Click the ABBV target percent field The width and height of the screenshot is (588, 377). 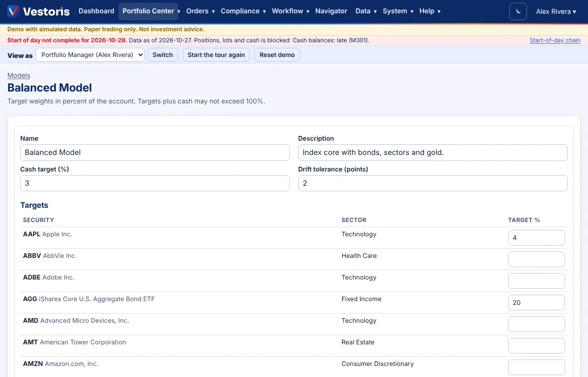[536, 259]
